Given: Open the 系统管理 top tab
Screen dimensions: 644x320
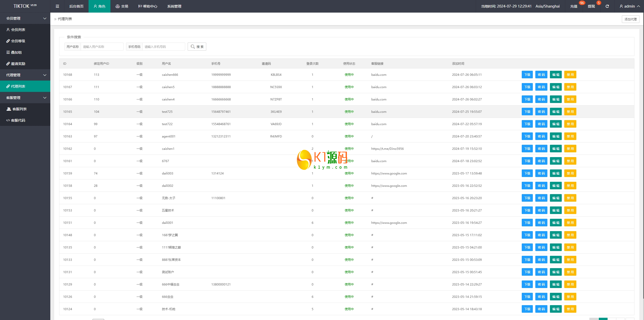Looking at the screenshot, I should tap(174, 6).
